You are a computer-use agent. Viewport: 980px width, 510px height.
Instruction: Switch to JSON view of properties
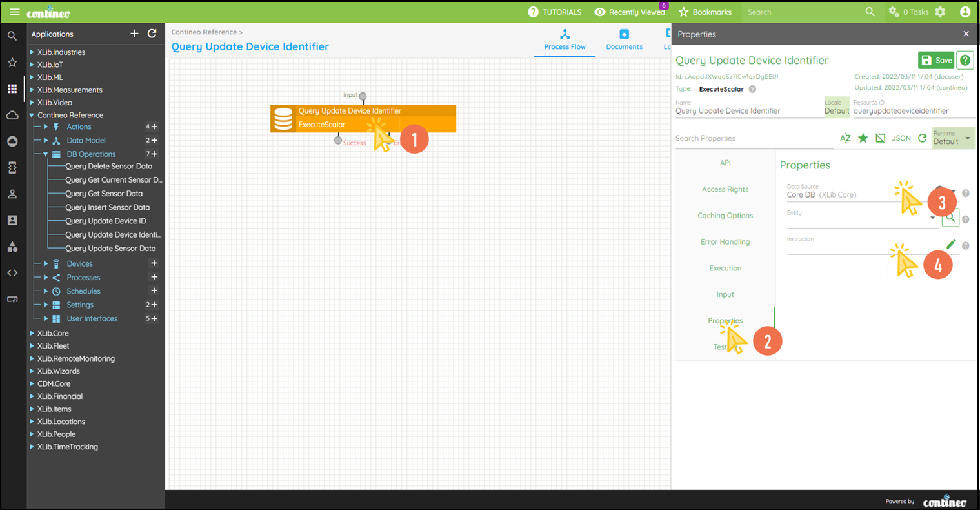(901, 138)
